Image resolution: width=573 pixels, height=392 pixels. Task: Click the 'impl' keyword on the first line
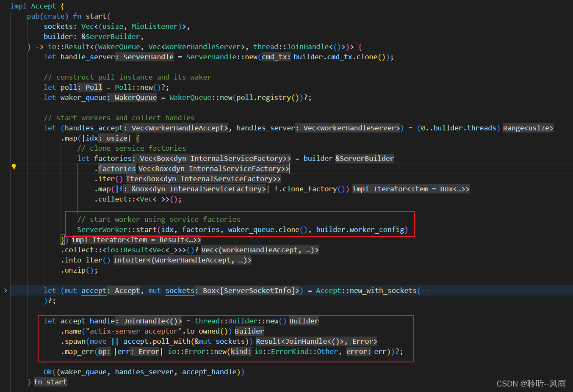pos(18,6)
